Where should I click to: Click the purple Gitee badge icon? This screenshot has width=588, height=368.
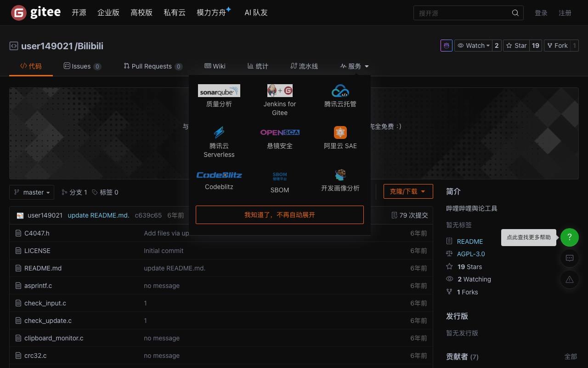coord(446,46)
